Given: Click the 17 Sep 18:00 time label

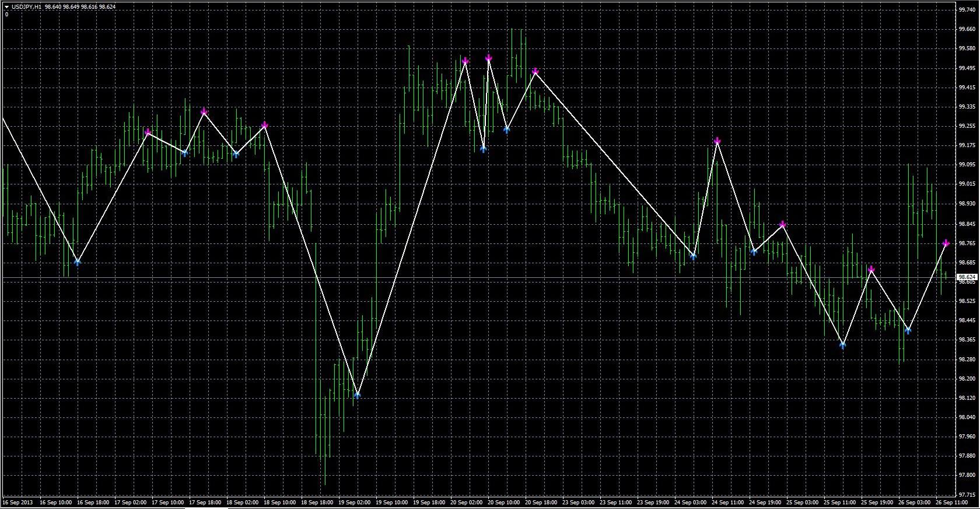Looking at the screenshot, I should (x=205, y=502).
